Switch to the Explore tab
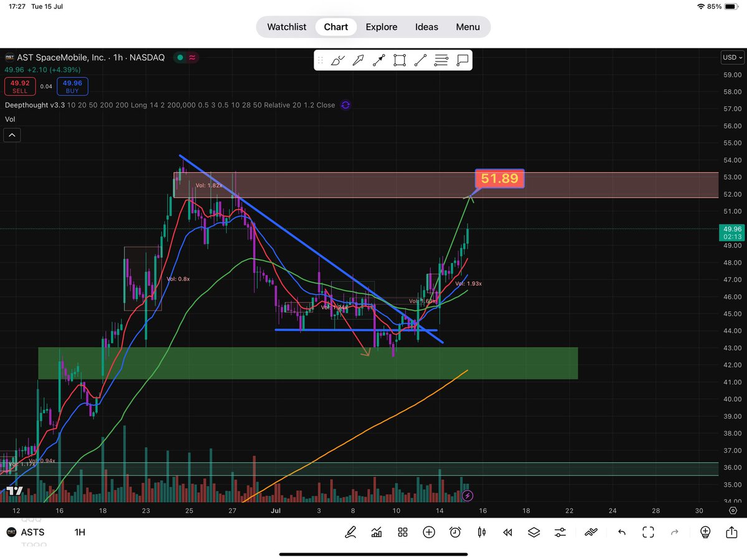Image resolution: width=747 pixels, height=560 pixels. point(381,27)
